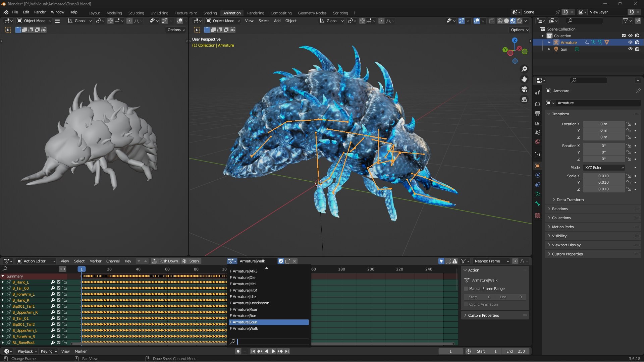644x362 pixels.
Task: Click the Stash action button
Action: coord(191,261)
